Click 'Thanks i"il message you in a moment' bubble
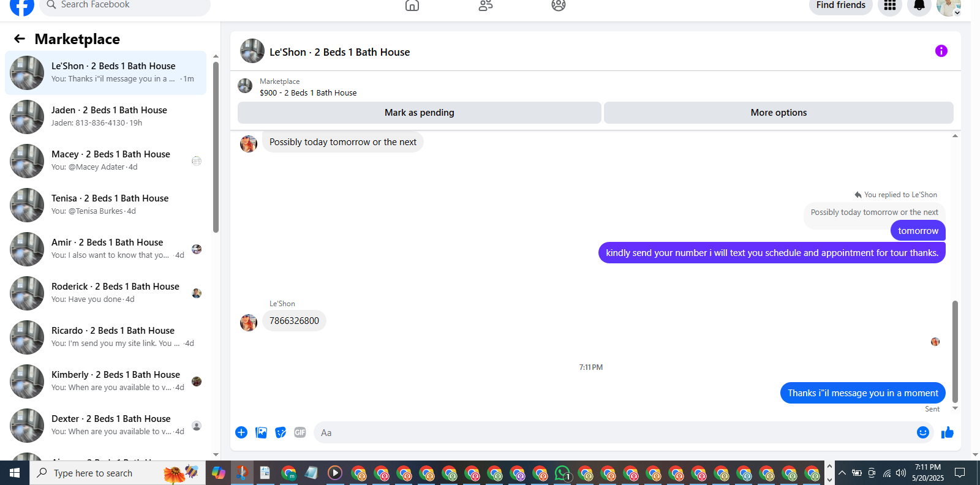 (863, 393)
